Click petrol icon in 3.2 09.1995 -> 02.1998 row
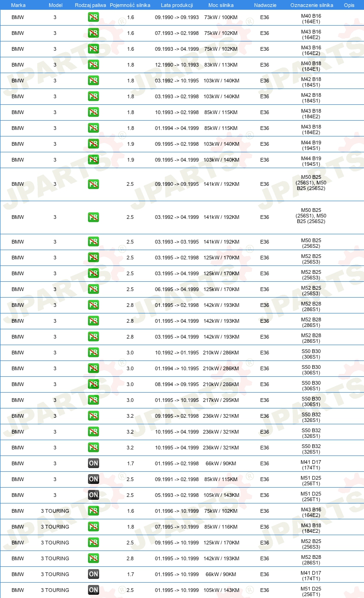Viewport: 364px width, 598px height. 93,416
